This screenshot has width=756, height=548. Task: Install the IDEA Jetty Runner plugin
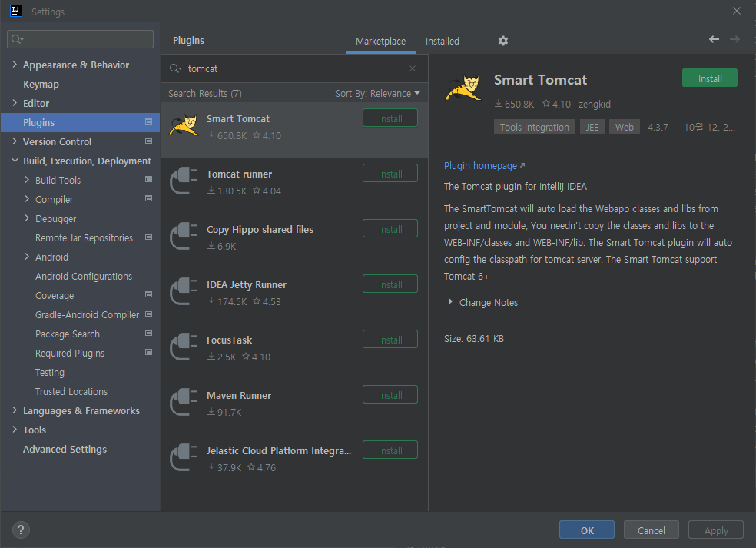pos(390,284)
